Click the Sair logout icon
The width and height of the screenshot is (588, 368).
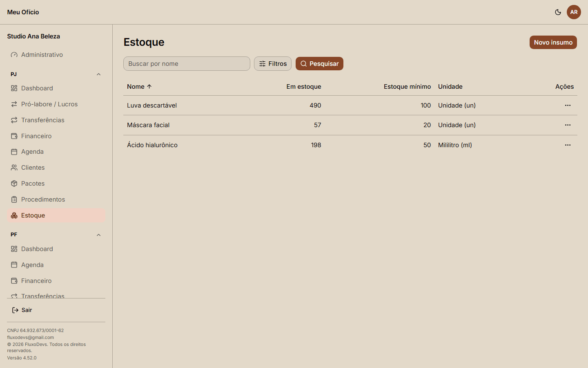click(15, 310)
